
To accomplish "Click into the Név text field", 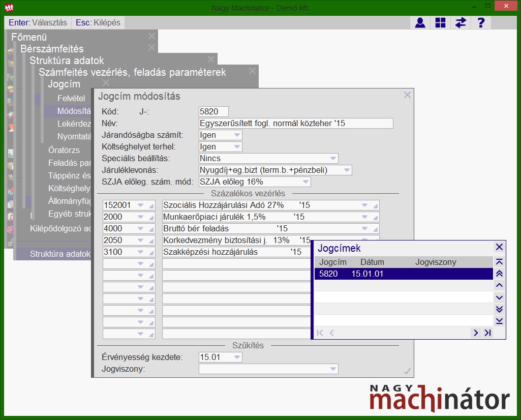I will 296,124.
